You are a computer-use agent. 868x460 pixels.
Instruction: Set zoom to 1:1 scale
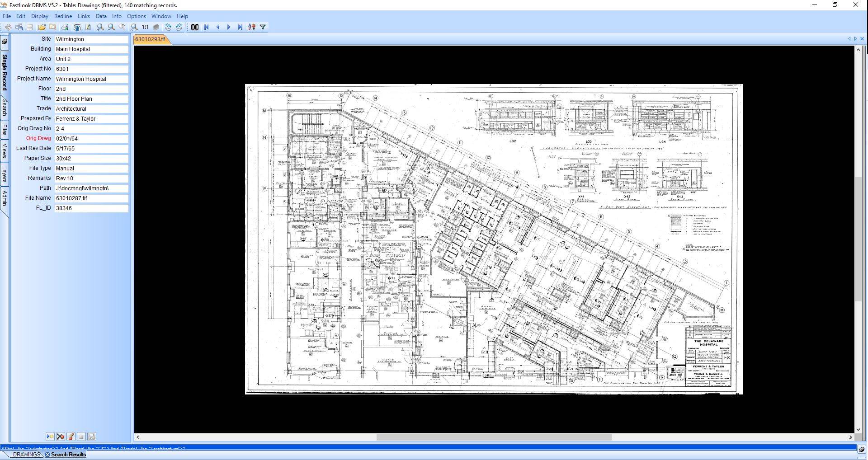(145, 27)
